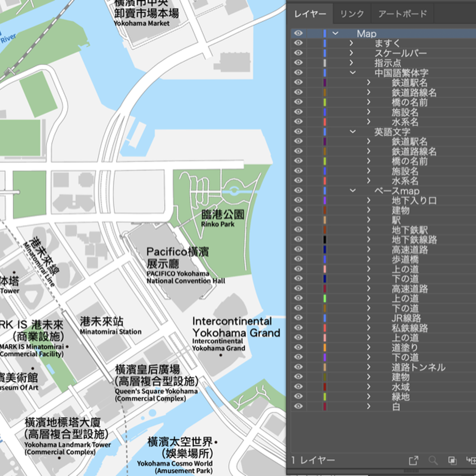Expand the 地下鉄駅 sublayer
The width and height of the screenshot is (476, 476).
368,230
